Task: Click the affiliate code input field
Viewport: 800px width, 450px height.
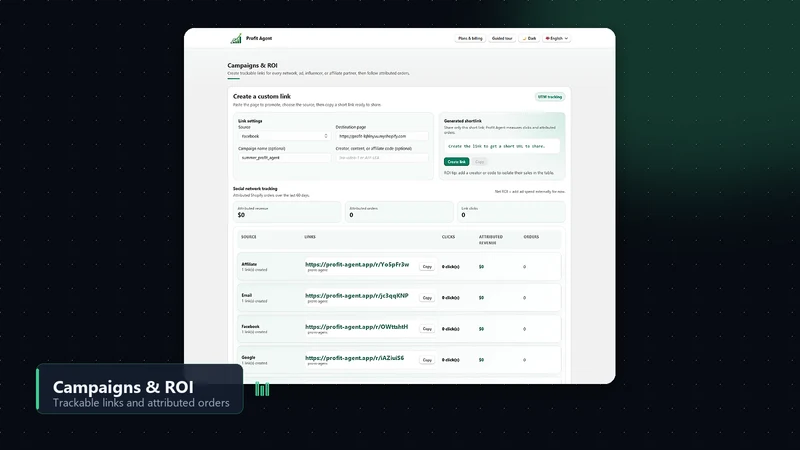Action: 382,158
